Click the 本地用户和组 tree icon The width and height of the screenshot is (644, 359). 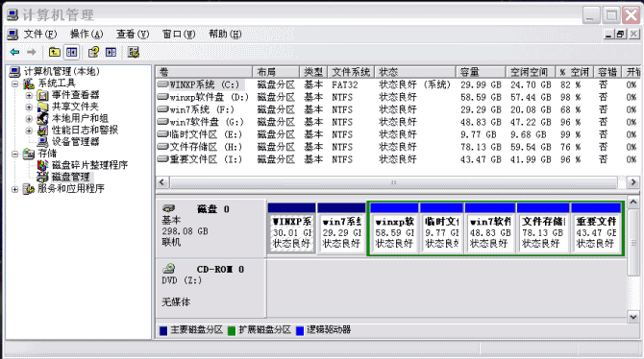(42, 119)
